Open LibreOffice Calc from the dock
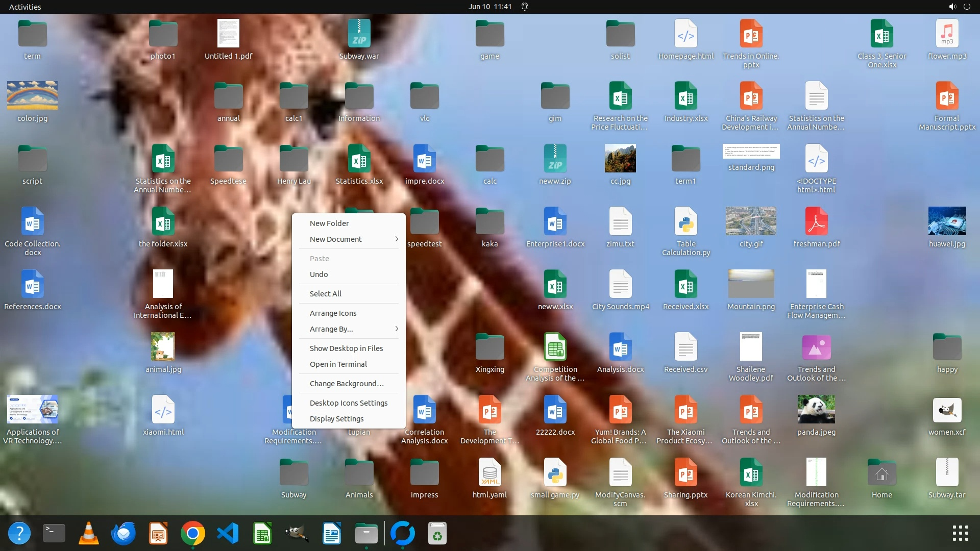The image size is (980, 551). coord(262,534)
